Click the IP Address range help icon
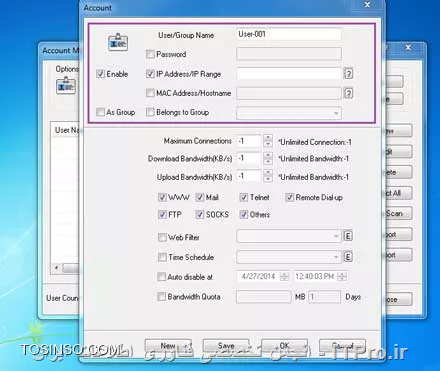440x371 pixels. pos(348,73)
